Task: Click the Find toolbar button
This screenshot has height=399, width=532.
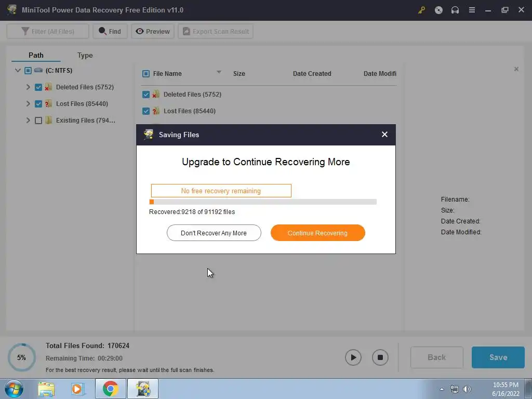Action: (x=110, y=31)
